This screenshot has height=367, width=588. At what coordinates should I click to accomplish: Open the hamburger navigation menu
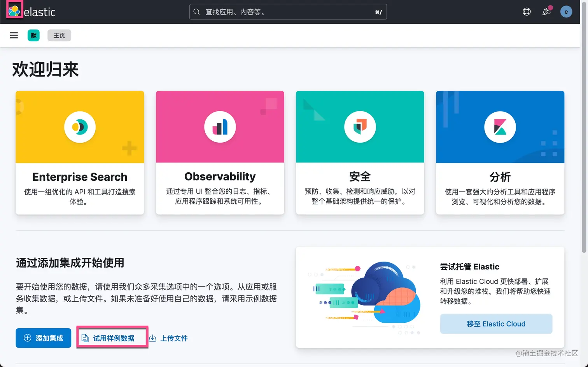(14, 35)
